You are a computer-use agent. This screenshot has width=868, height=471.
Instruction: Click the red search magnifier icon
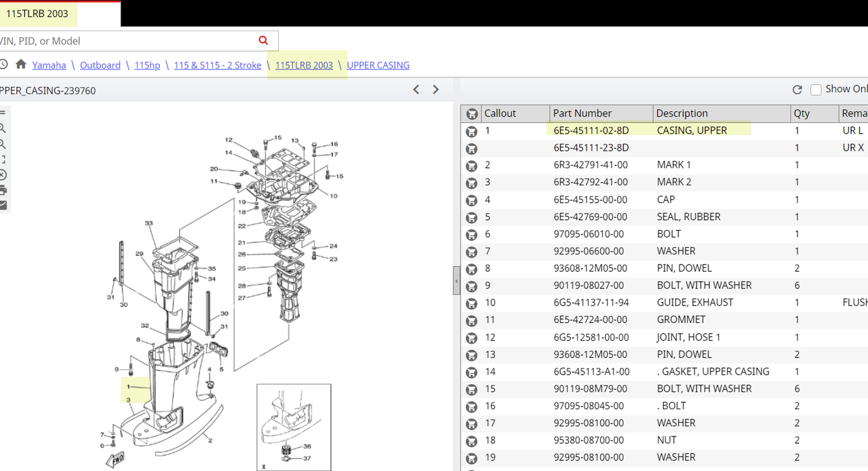pyautogui.click(x=263, y=41)
